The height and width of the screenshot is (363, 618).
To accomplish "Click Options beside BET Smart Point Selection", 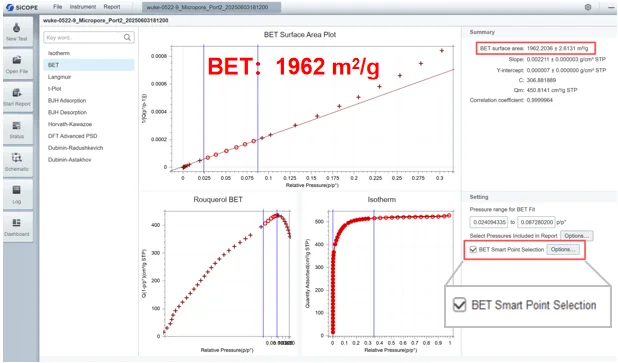I will pyautogui.click(x=563, y=249).
